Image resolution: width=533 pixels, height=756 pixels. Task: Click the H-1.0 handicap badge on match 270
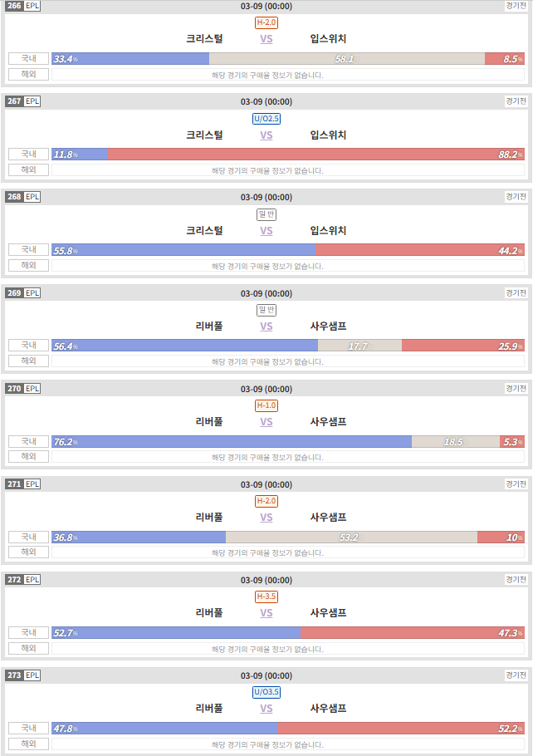click(x=266, y=405)
